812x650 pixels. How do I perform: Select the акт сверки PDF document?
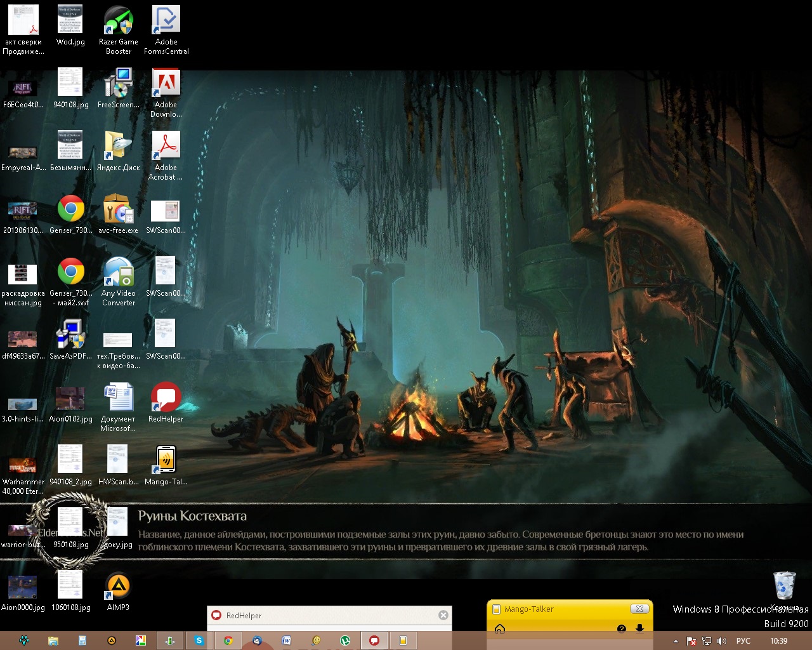coord(23,30)
